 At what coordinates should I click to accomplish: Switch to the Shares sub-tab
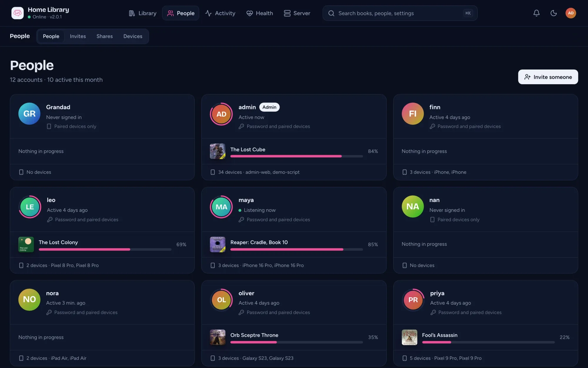104,36
